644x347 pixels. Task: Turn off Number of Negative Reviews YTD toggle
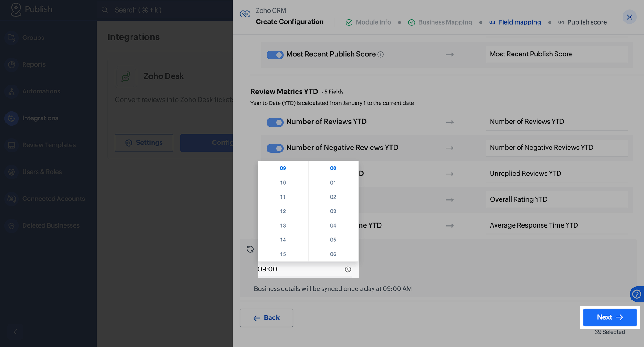click(275, 148)
